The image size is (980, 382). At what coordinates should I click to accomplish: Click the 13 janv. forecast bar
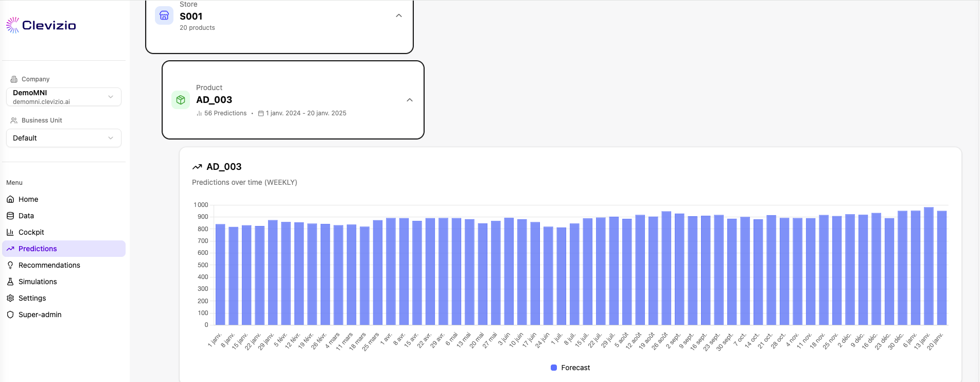click(929, 266)
